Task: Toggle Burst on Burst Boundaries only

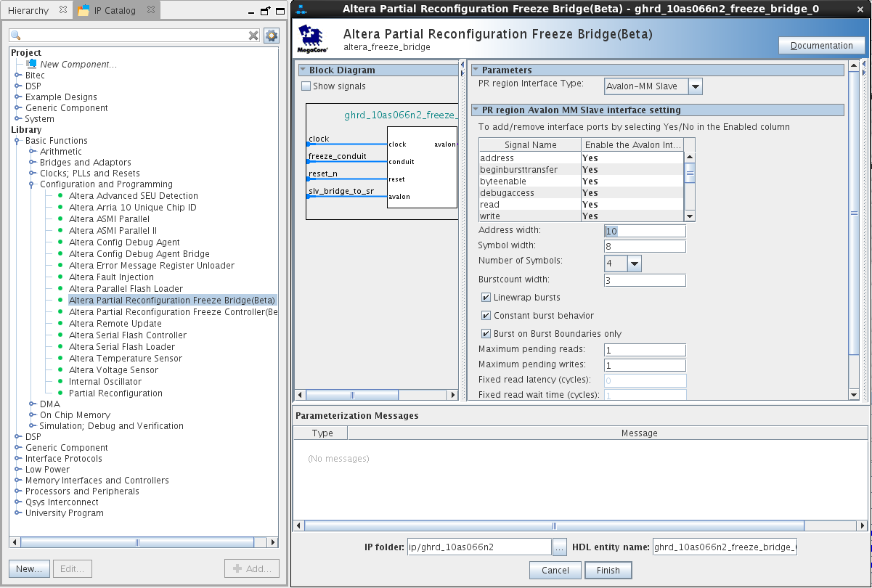Action: (x=486, y=334)
